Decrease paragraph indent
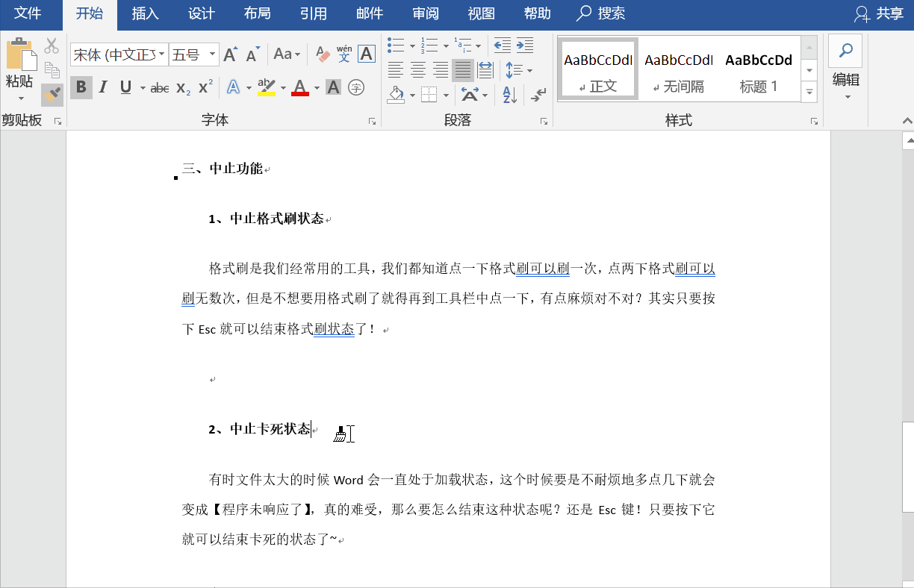This screenshot has width=914, height=588. pyautogui.click(x=503, y=45)
